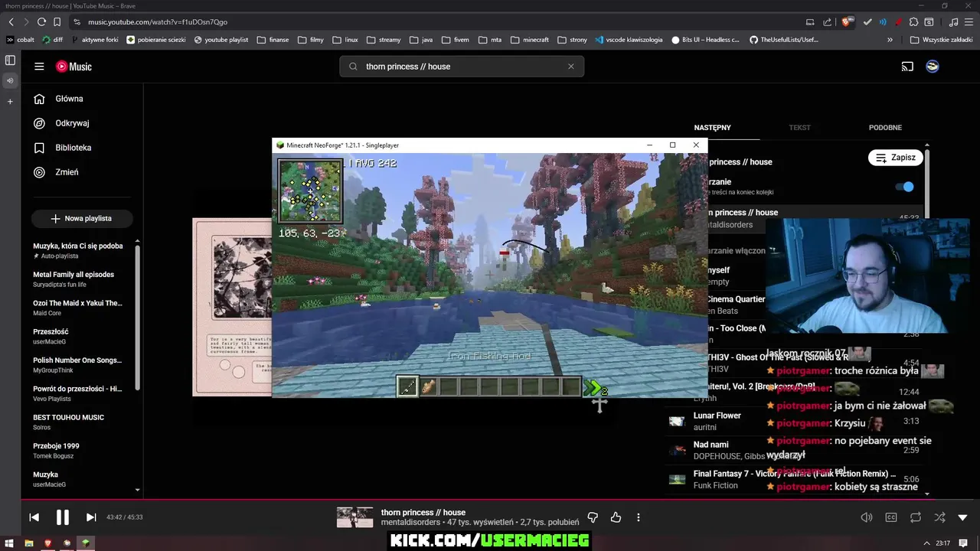980x551 pixels.
Task: Open the linux bookmarks folder
Action: [x=345, y=40]
